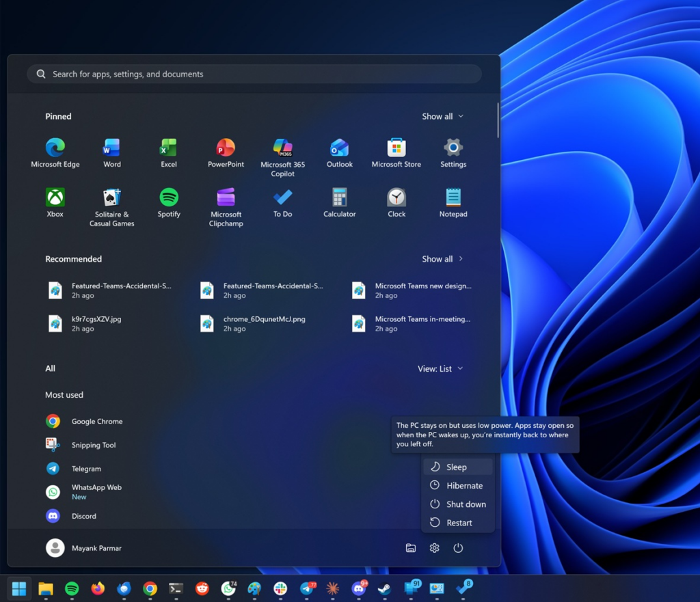The width and height of the screenshot is (700, 602).
Task: Open WhatsApp Web from Most used
Action: tap(84, 492)
